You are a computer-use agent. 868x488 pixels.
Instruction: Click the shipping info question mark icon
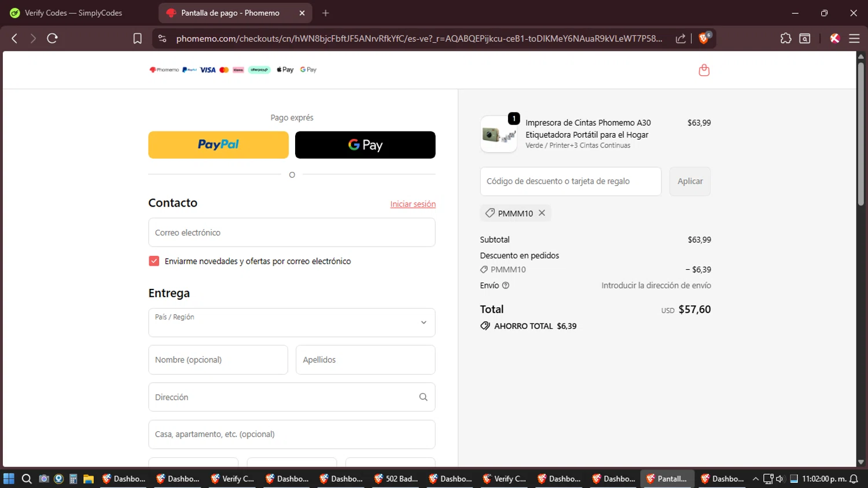[x=506, y=285]
